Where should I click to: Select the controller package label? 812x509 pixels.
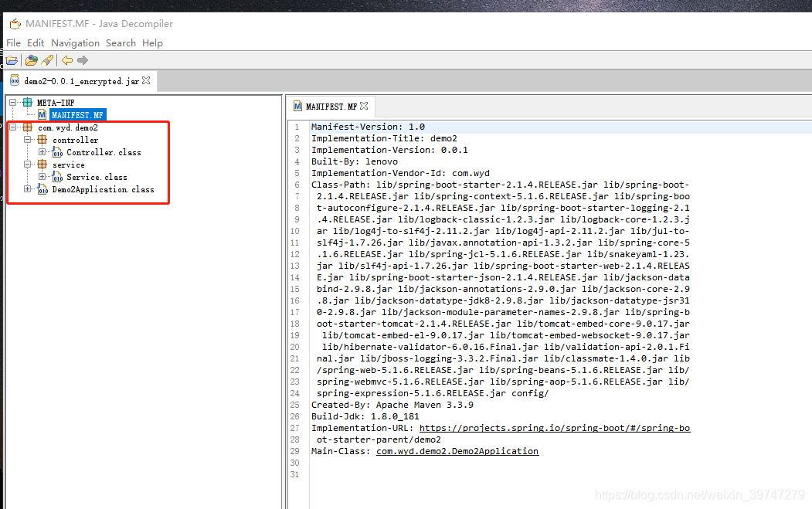[x=75, y=140]
